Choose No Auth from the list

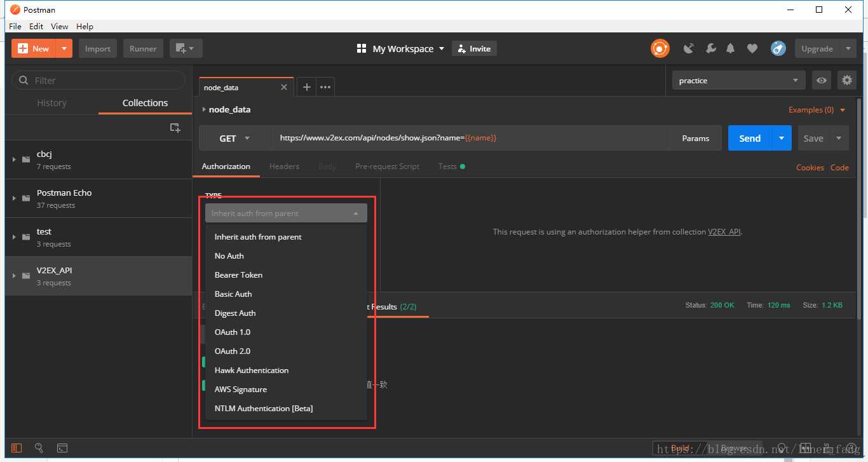click(x=286, y=255)
